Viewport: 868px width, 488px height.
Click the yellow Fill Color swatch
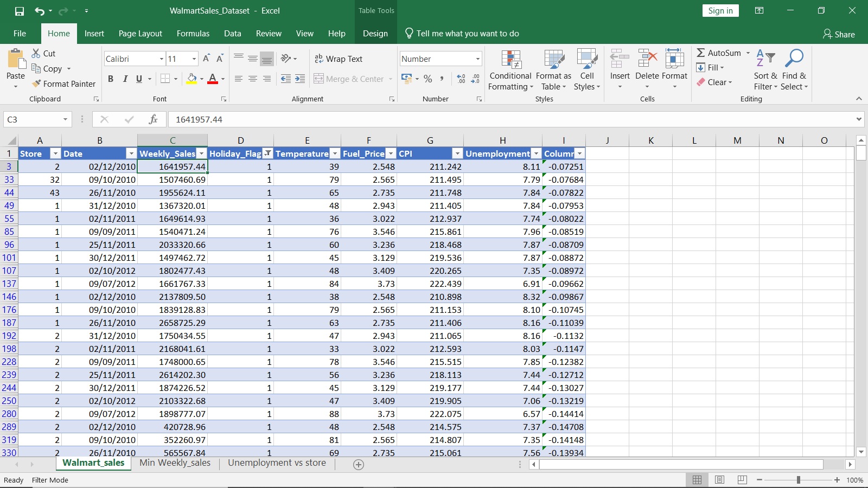[192, 79]
